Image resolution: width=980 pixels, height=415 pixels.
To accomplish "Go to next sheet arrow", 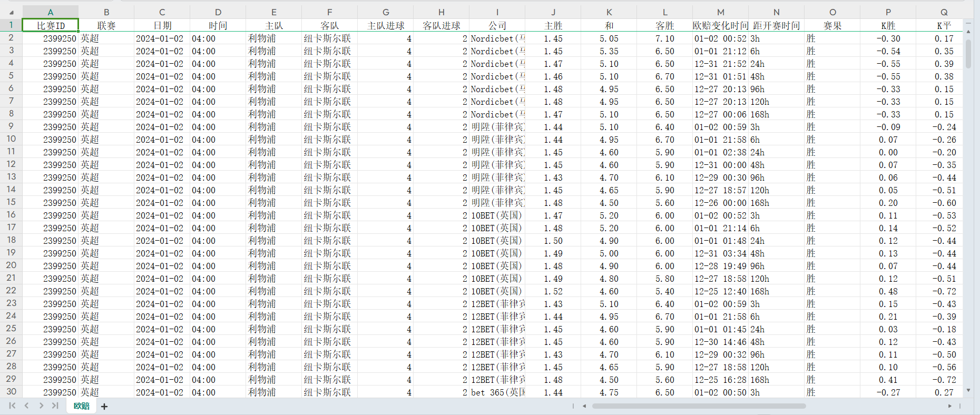I will pyautogui.click(x=41, y=406).
